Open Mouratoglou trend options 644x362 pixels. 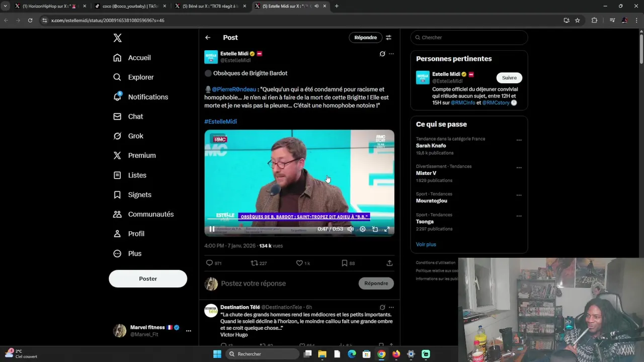click(519, 196)
